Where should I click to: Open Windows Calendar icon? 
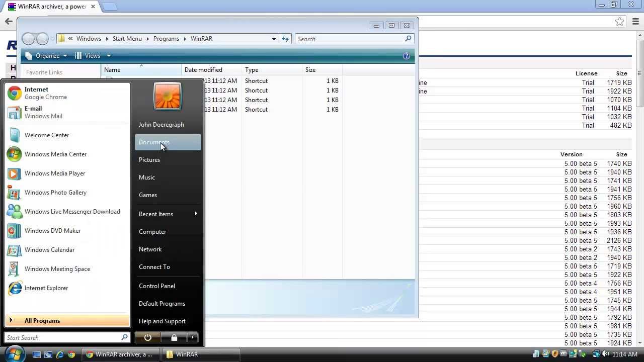pos(15,250)
